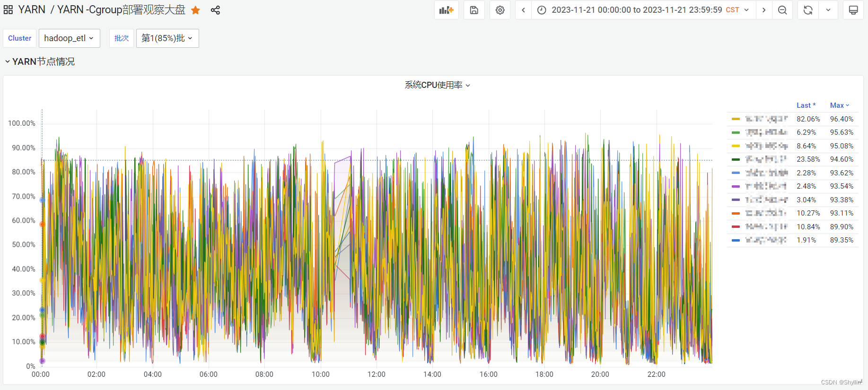This screenshot has height=390, width=868.
Task: Click the Cluster variable label
Action: 20,38
